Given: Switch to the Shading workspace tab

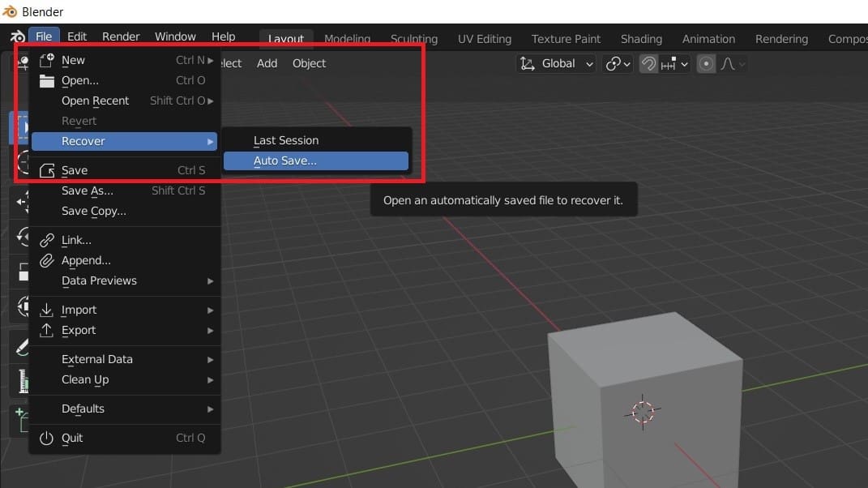Looking at the screenshot, I should tap(641, 39).
